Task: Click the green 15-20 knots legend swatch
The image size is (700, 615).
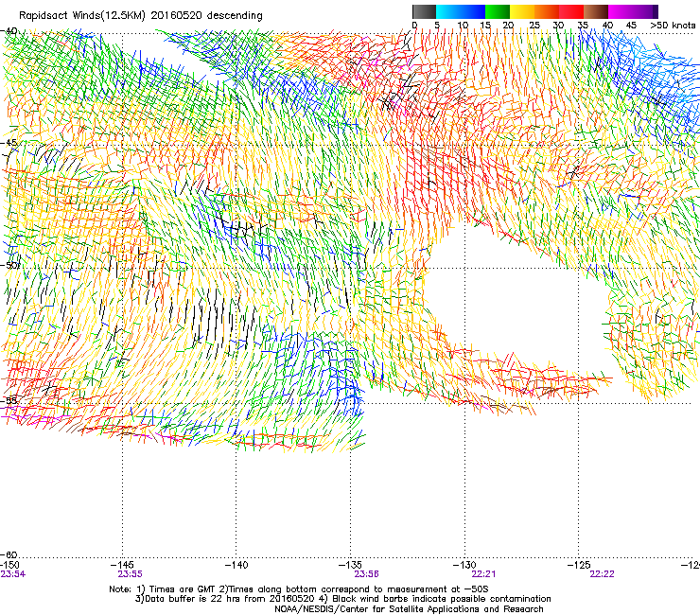Action: click(498, 11)
